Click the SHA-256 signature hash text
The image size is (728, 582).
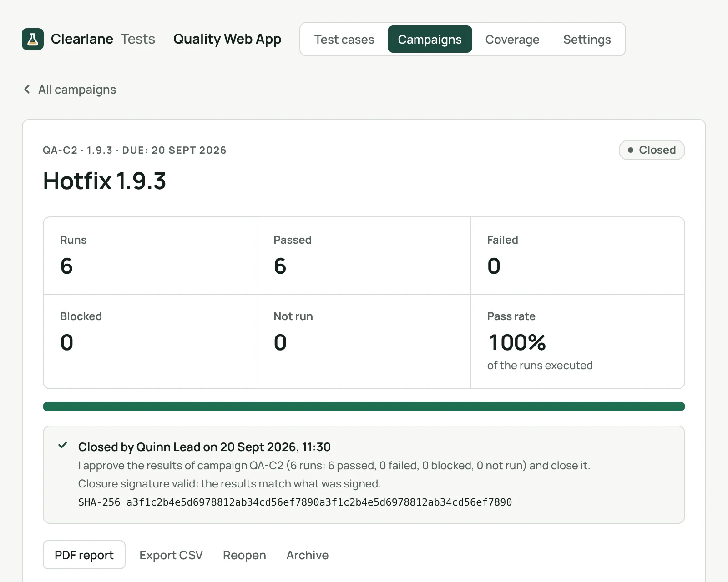295,502
